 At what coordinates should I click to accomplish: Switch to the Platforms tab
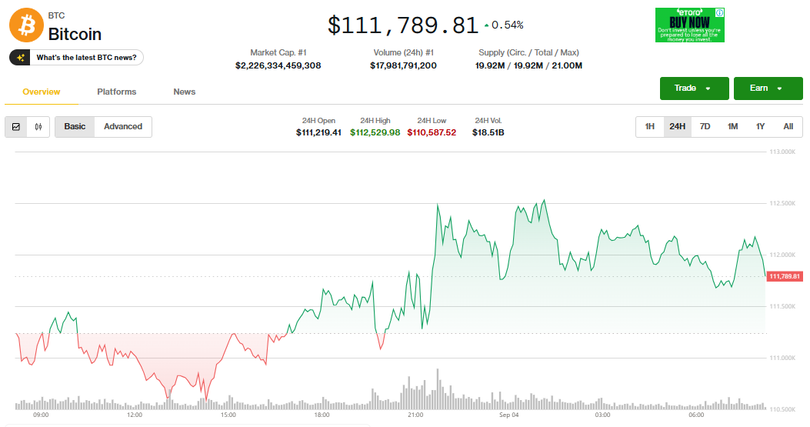click(x=117, y=92)
